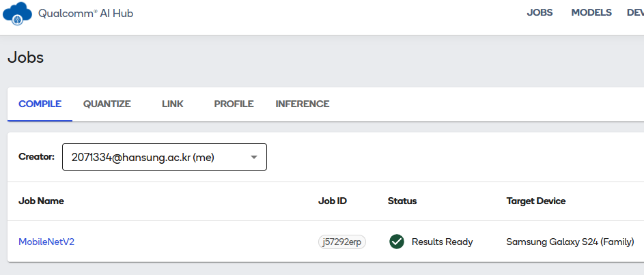
Task: Click the j57292erp job ID badge
Action: coord(342,242)
